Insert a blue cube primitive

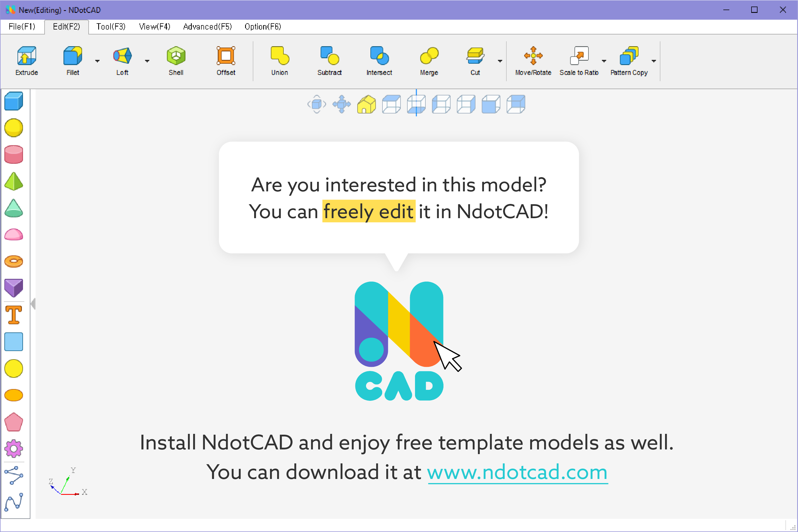(14, 101)
